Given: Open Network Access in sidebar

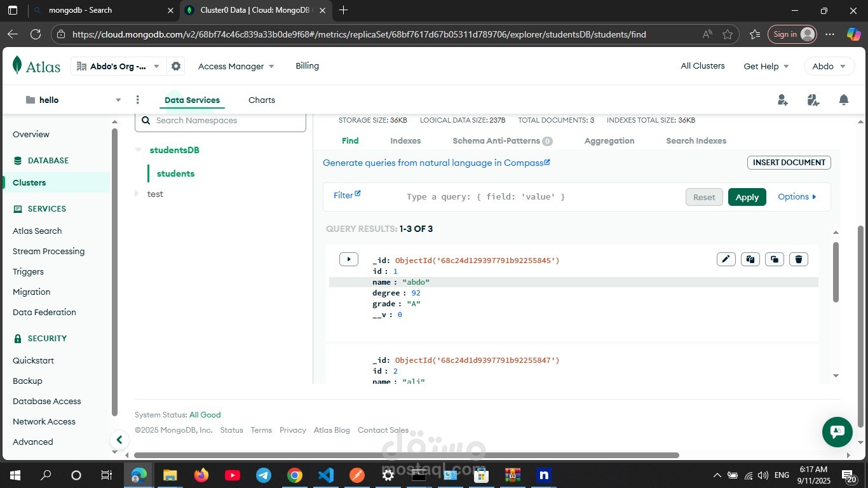Looking at the screenshot, I should click(44, 421).
